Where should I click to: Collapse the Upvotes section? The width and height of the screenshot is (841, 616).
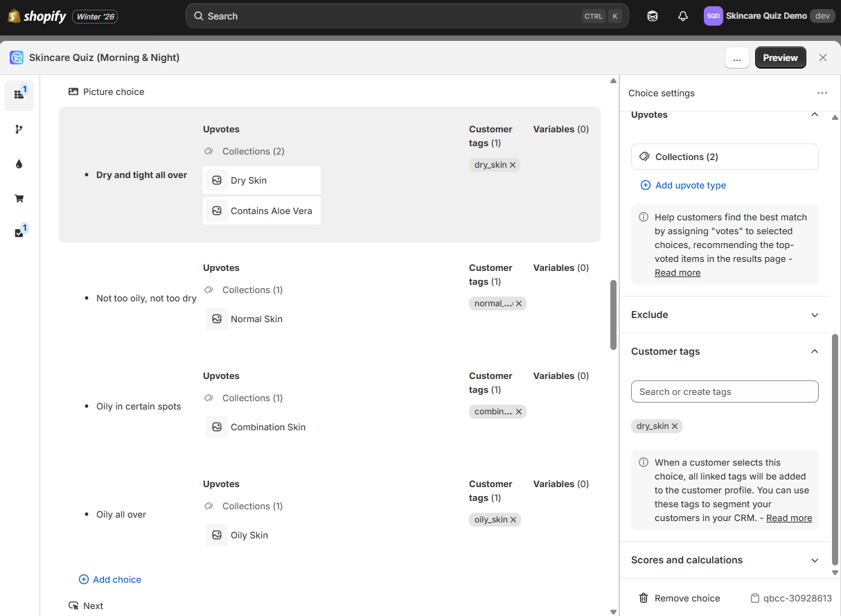(x=815, y=114)
